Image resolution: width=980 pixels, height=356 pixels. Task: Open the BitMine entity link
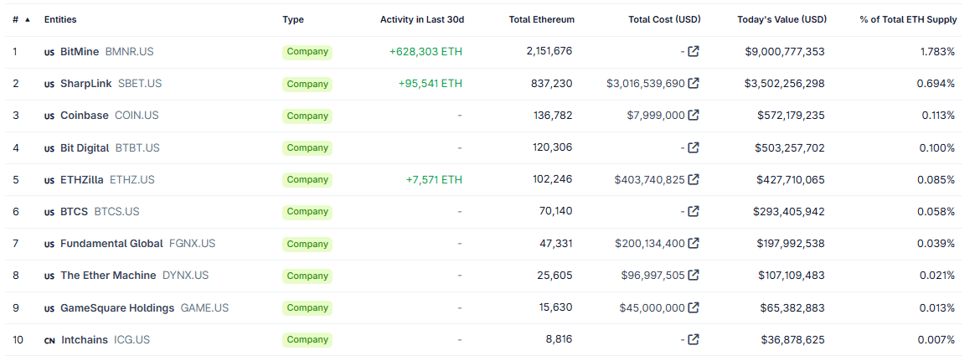pos(80,52)
